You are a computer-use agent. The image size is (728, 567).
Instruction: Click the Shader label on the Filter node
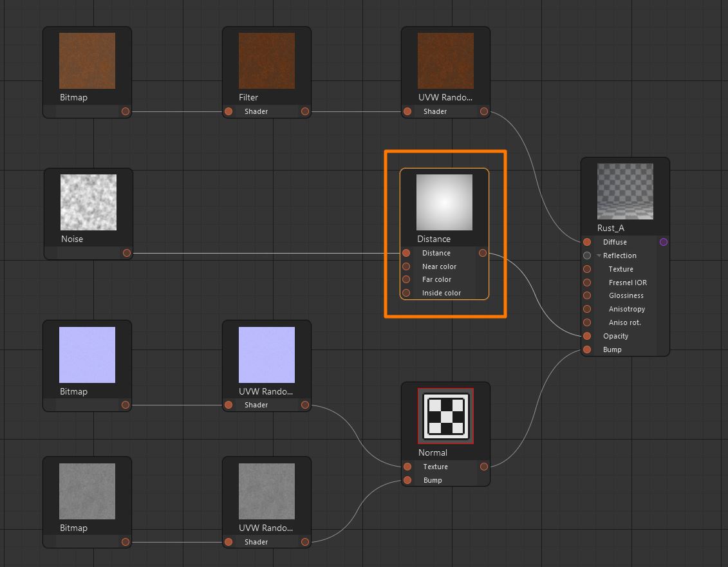[256, 111]
